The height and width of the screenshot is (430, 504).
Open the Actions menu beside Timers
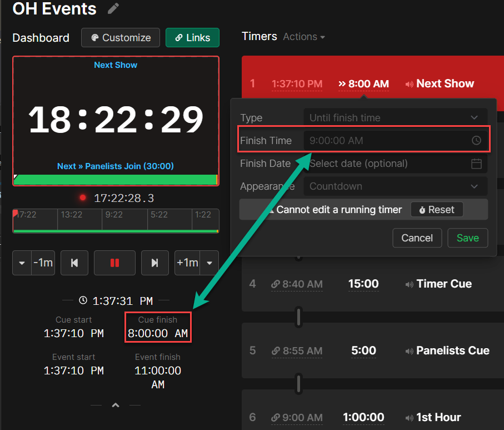(x=303, y=37)
